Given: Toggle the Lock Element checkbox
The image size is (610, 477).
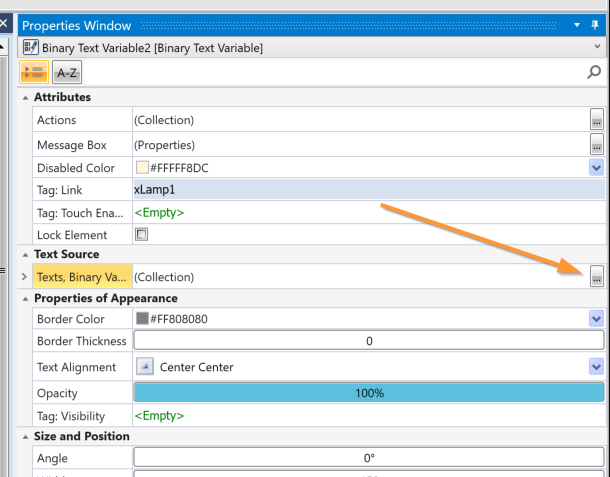Looking at the screenshot, I should pyautogui.click(x=141, y=234).
